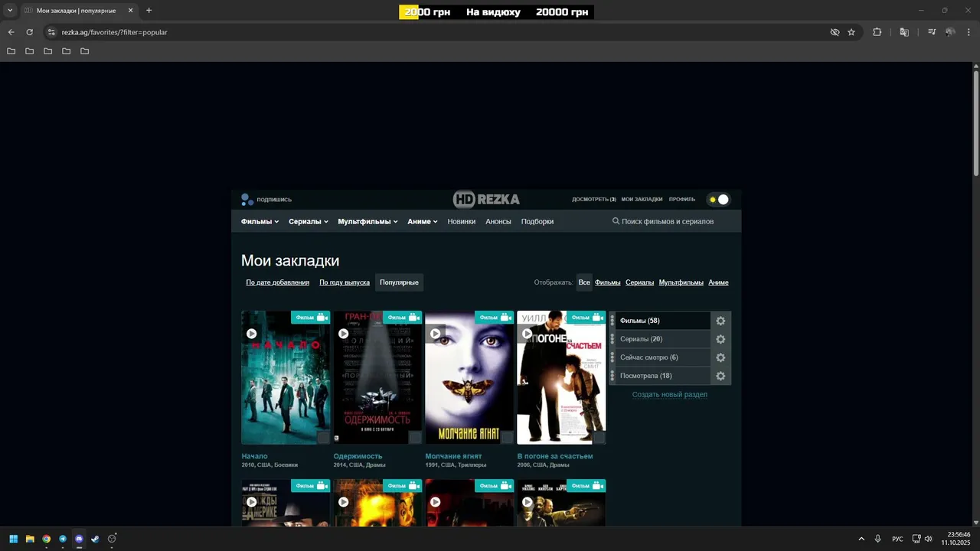Click drag handle dots of Сейчас смотрю row
The image size is (980, 551).
tap(612, 357)
